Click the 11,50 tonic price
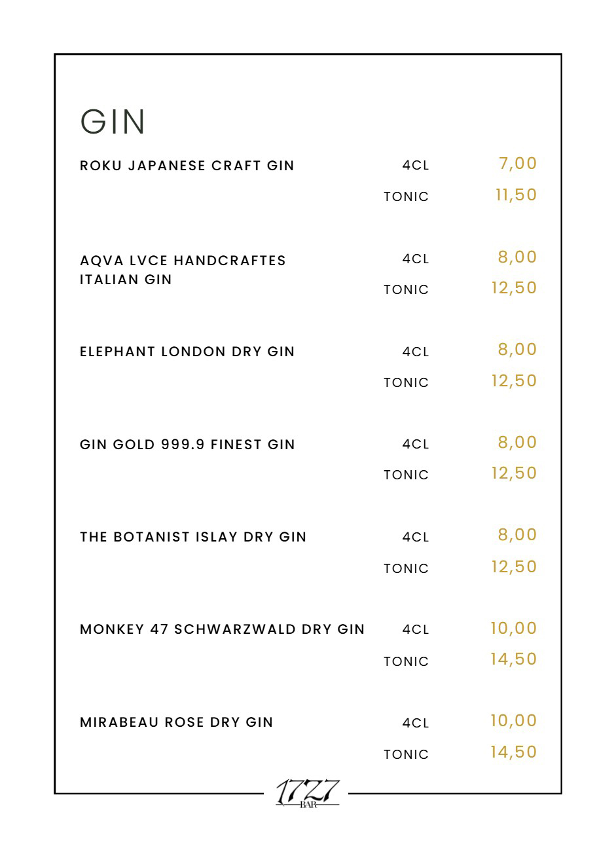The height and width of the screenshot is (846, 616). (x=516, y=195)
